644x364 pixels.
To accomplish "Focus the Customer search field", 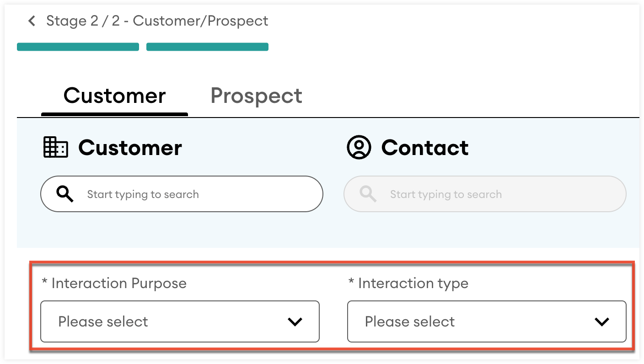I will [192, 194].
